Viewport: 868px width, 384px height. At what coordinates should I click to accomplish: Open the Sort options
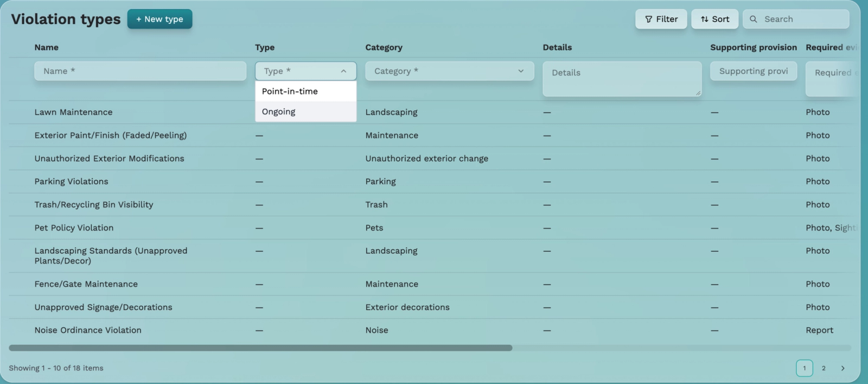(x=714, y=19)
